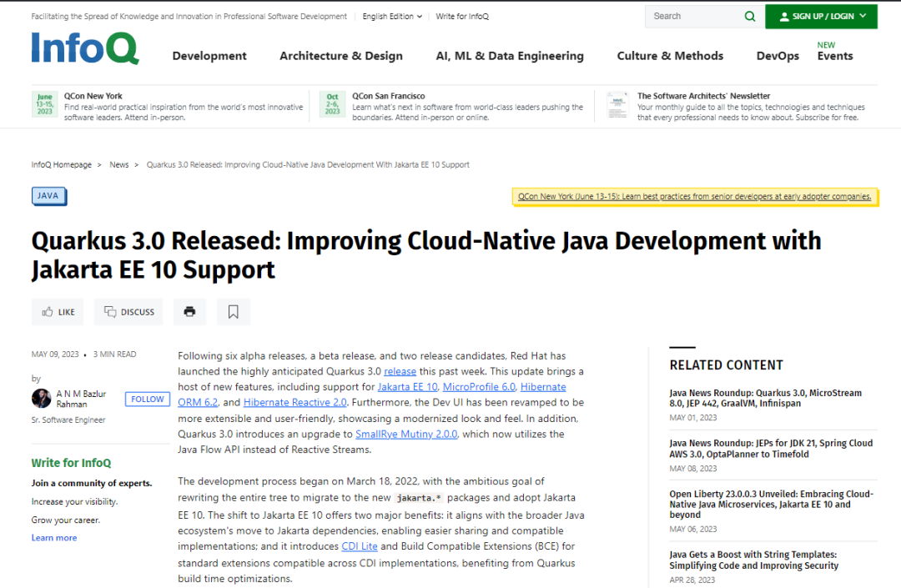Print the article with the printer icon
The height and width of the screenshot is (588, 901).
(189, 312)
